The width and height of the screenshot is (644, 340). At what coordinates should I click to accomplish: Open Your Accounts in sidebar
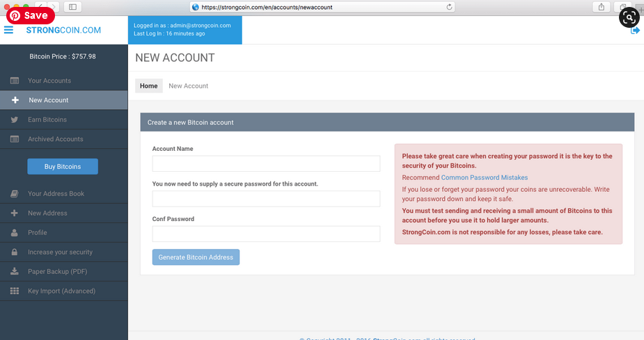[63, 81]
